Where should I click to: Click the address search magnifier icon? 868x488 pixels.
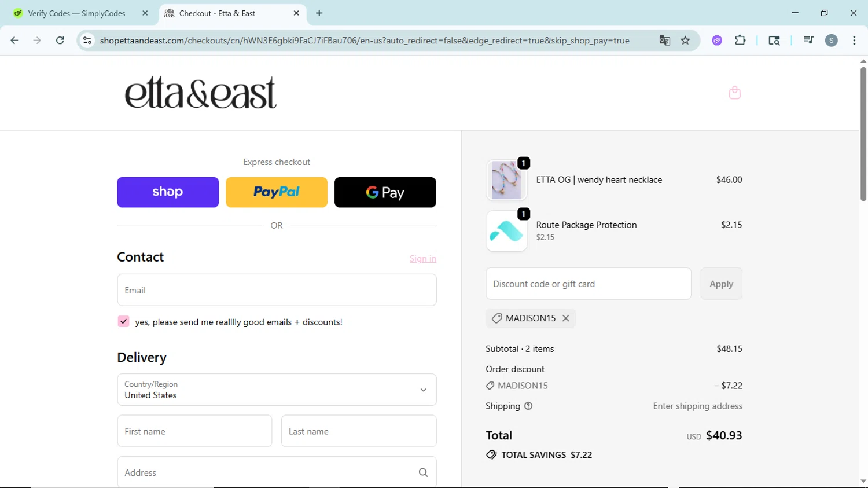[x=423, y=473]
